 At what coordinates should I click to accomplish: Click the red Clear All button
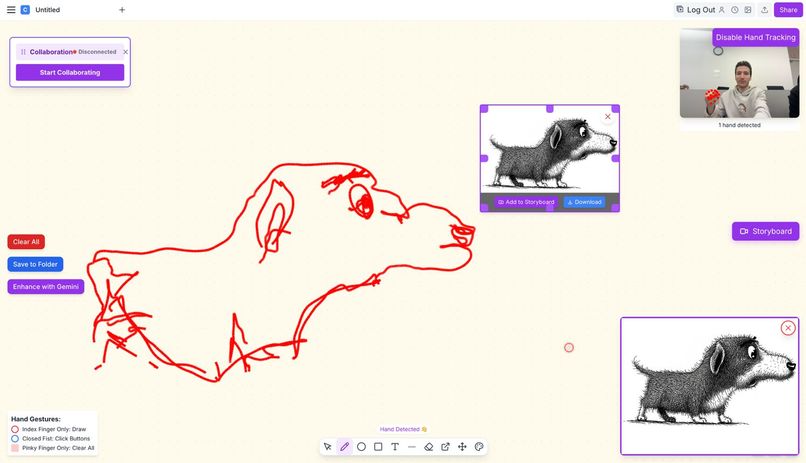pyautogui.click(x=26, y=242)
